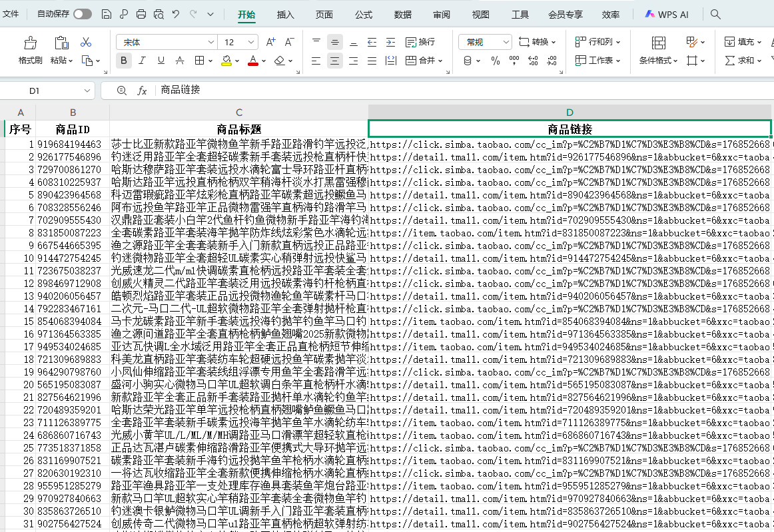The image size is (774, 532).
Task: Click the Print icon in quick toolbar
Action: (141, 14)
